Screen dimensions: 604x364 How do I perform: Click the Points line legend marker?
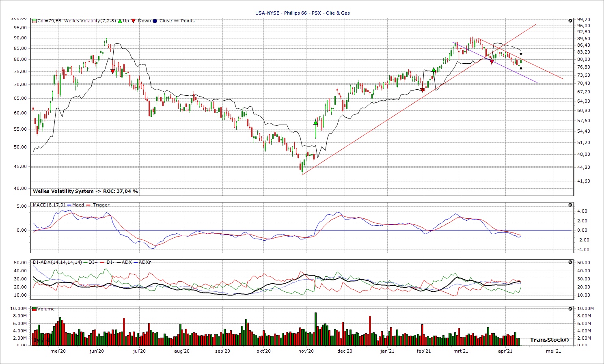(x=177, y=21)
